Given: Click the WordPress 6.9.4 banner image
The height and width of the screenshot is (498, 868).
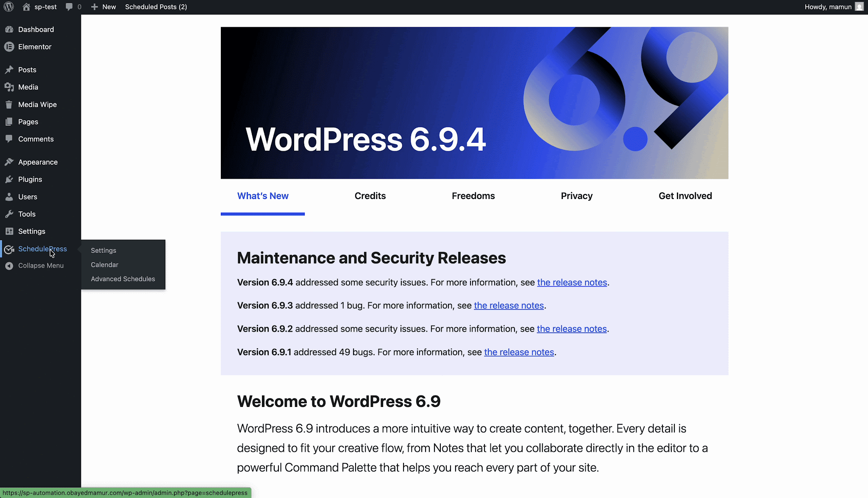Looking at the screenshot, I should click(474, 103).
